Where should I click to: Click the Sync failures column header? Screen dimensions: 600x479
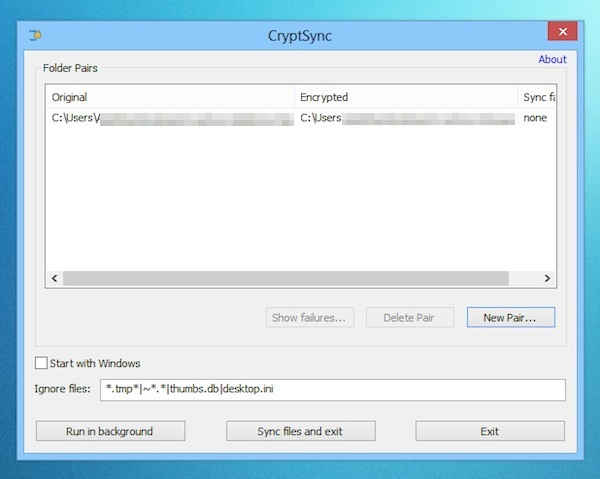[537, 97]
